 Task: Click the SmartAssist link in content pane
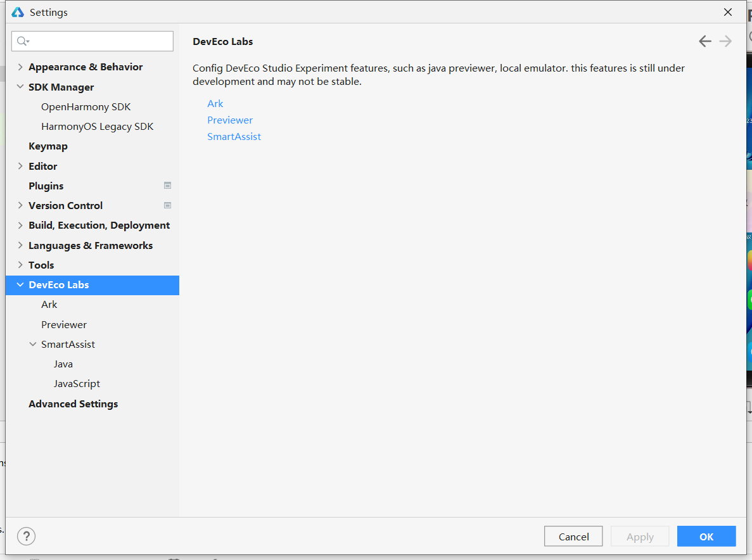click(x=234, y=137)
